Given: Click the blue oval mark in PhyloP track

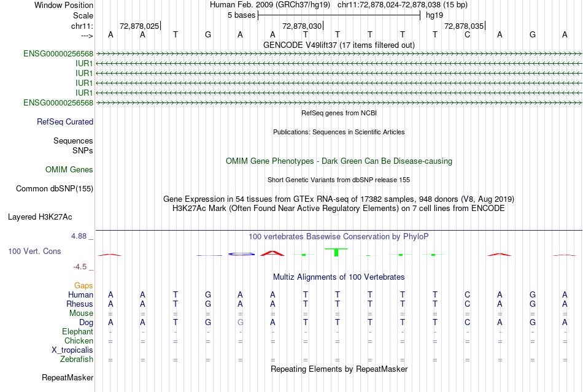Looking at the screenshot, I should pos(241,254).
